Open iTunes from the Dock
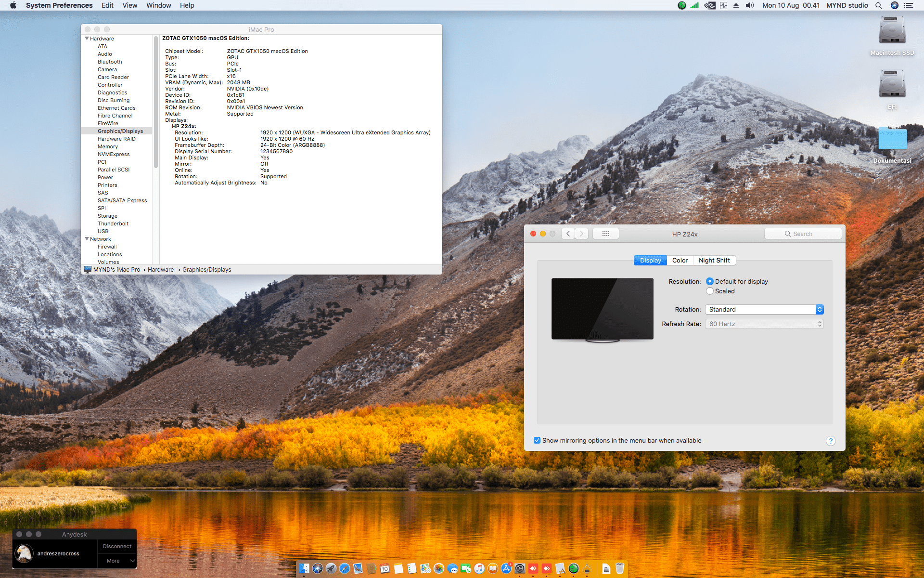Screen dimensions: 924x578 point(479,568)
